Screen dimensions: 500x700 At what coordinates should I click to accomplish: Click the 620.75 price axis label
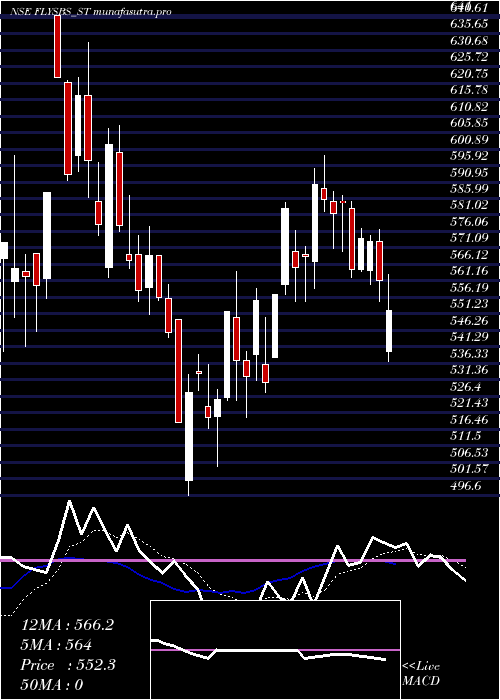(x=470, y=73)
